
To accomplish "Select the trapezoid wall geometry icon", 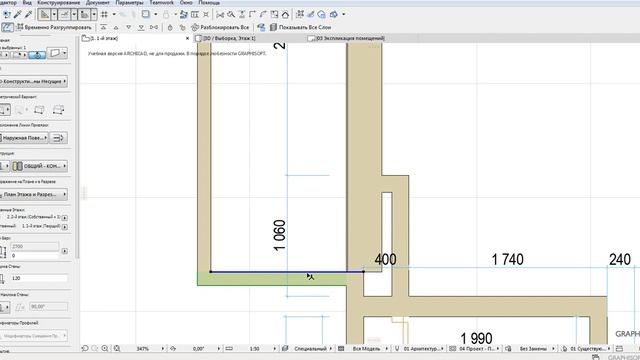I will point(39,110).
